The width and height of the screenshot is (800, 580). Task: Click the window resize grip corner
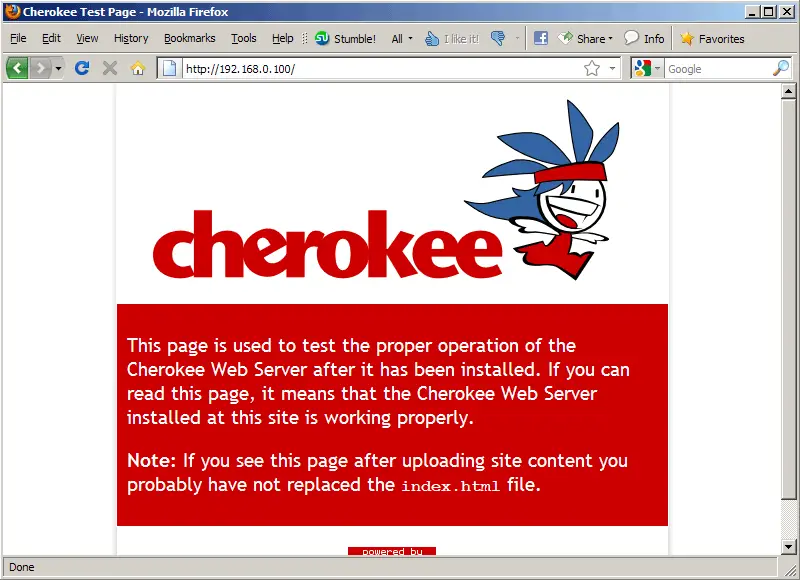[x=791, y=569]
